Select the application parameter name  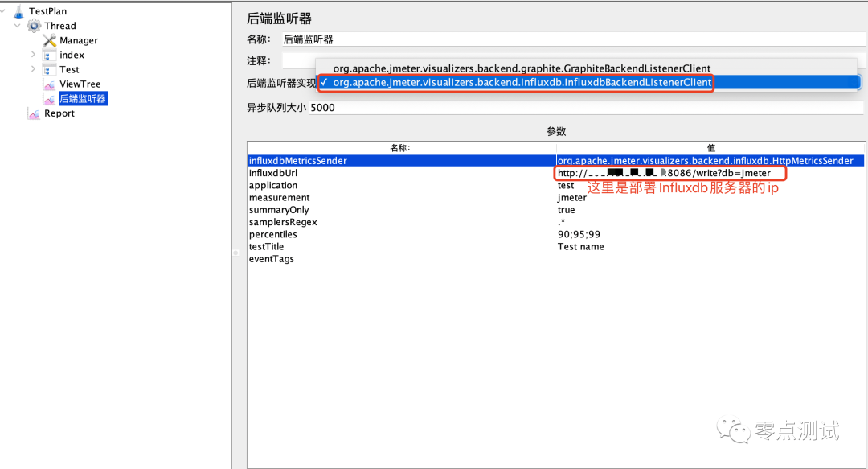click(x=273, y=185)
